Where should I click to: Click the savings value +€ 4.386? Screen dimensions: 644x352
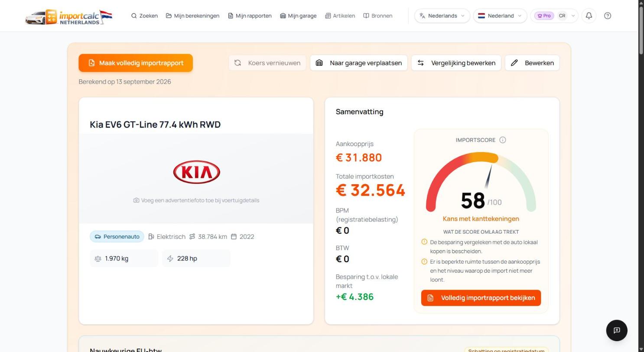(355, 297)
